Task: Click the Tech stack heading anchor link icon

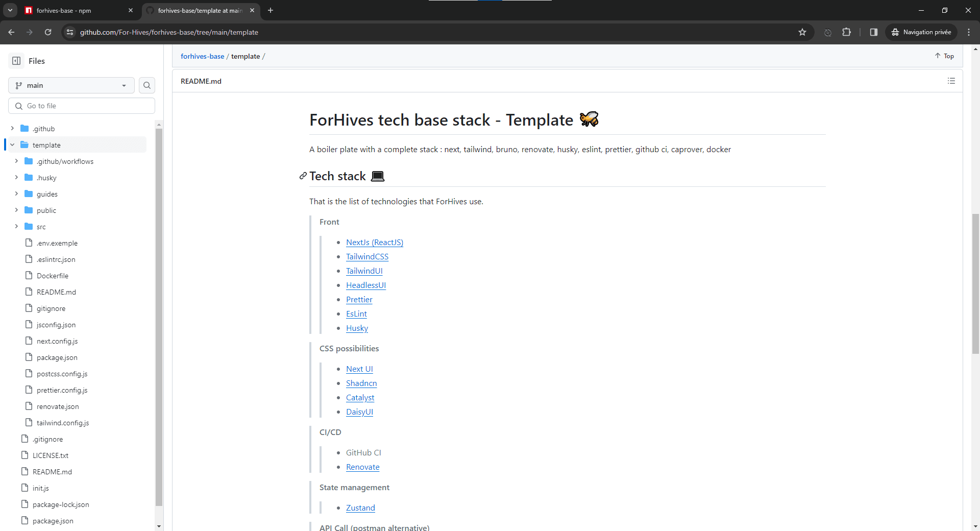Action: (x=303, y=176)
